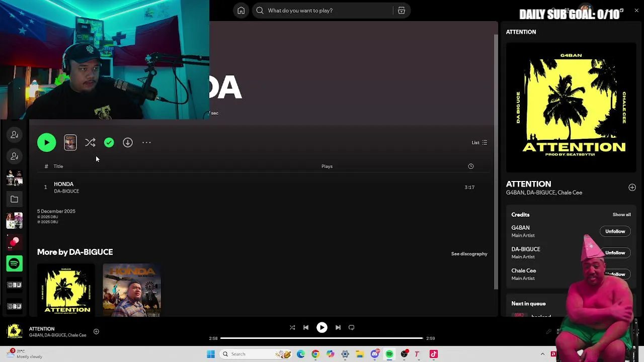Open the upper DBU playlist in sidebar
Screen dimensions: 644x362
pos(14,285)
